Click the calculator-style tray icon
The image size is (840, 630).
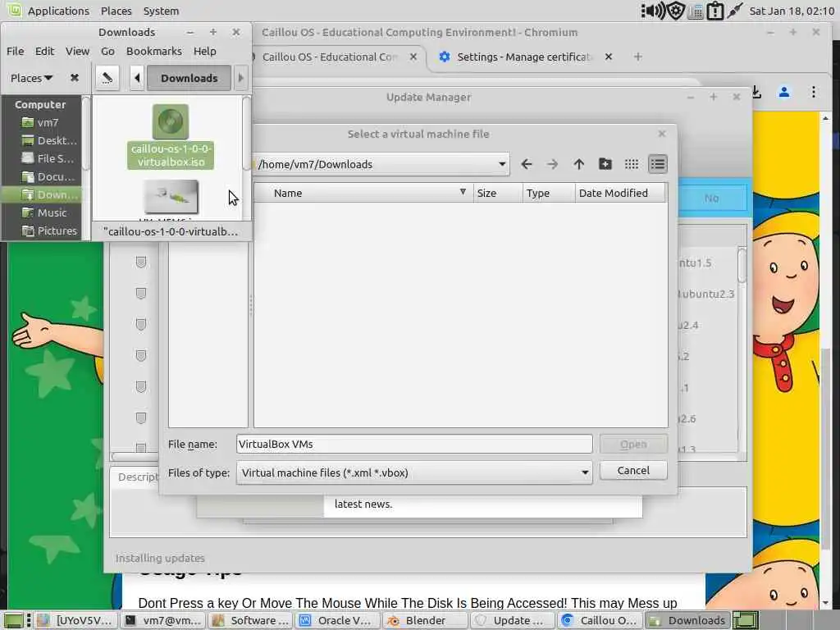coord(696,11)
